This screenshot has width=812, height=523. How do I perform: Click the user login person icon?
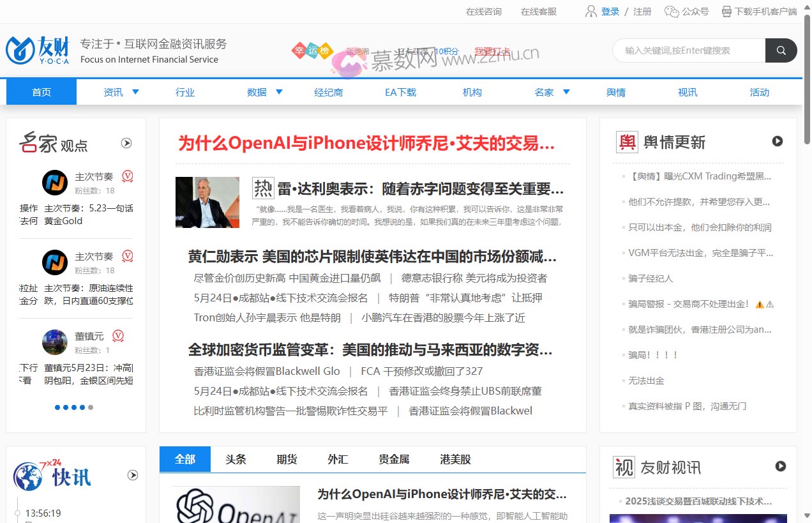pos(591,11)
